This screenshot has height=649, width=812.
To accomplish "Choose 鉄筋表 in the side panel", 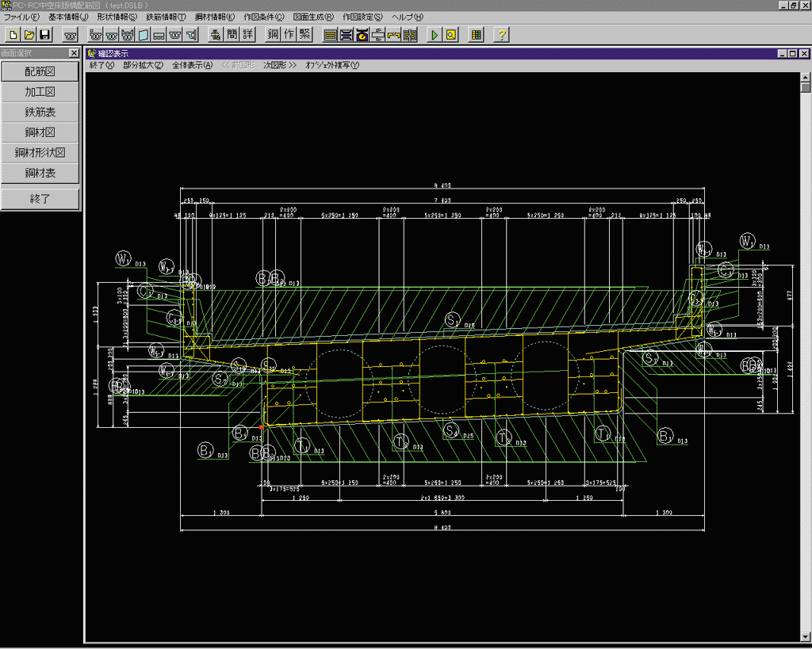I will pyautogui.click(x=40, y=113).
